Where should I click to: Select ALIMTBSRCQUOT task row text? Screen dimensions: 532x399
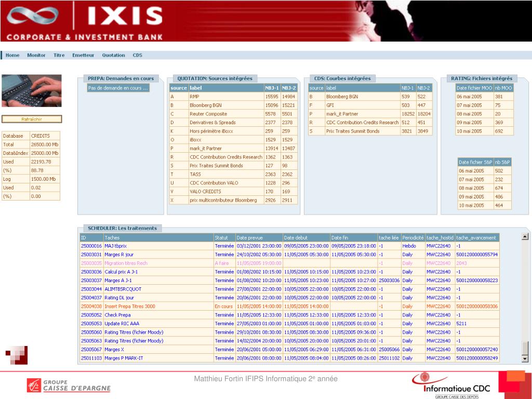coord(123,289)
